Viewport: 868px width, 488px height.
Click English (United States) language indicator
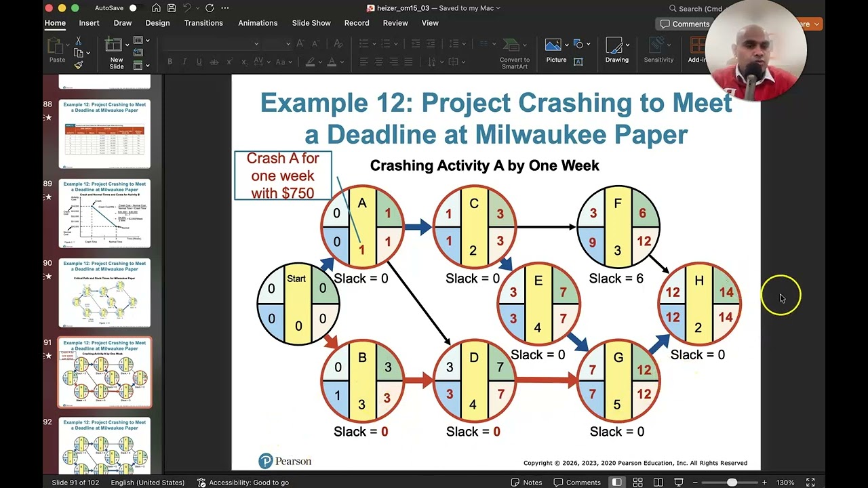coord(148,483)
